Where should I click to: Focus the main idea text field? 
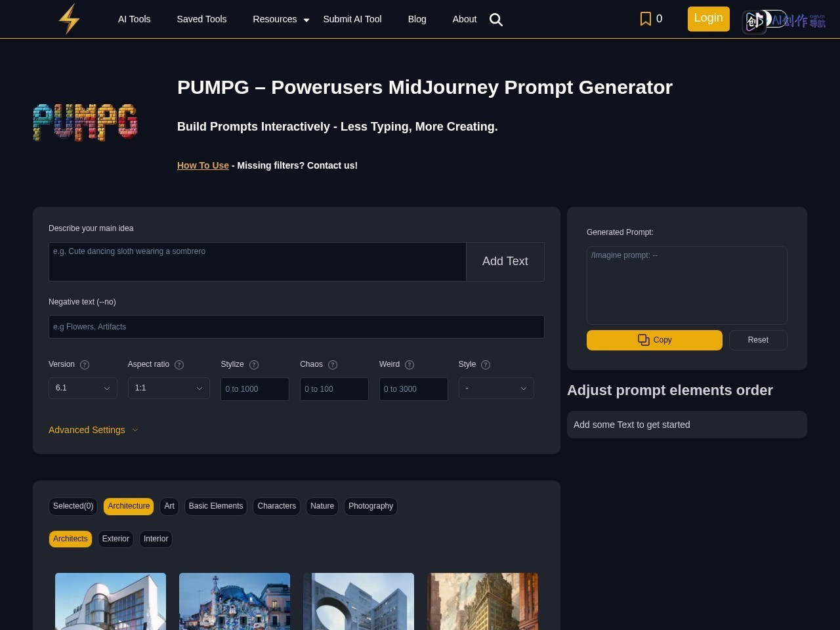(x=257, y=261)
